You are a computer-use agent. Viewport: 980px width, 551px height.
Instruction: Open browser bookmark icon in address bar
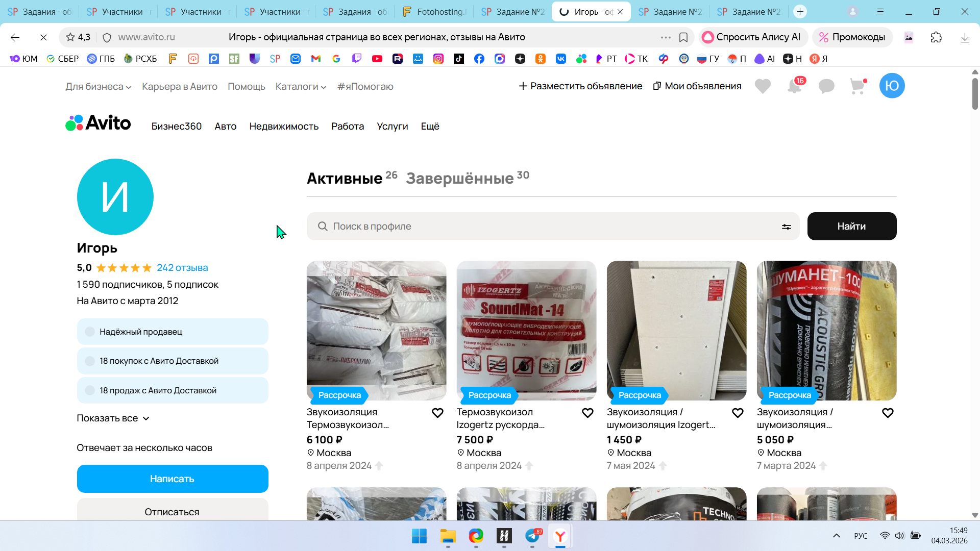683,37
